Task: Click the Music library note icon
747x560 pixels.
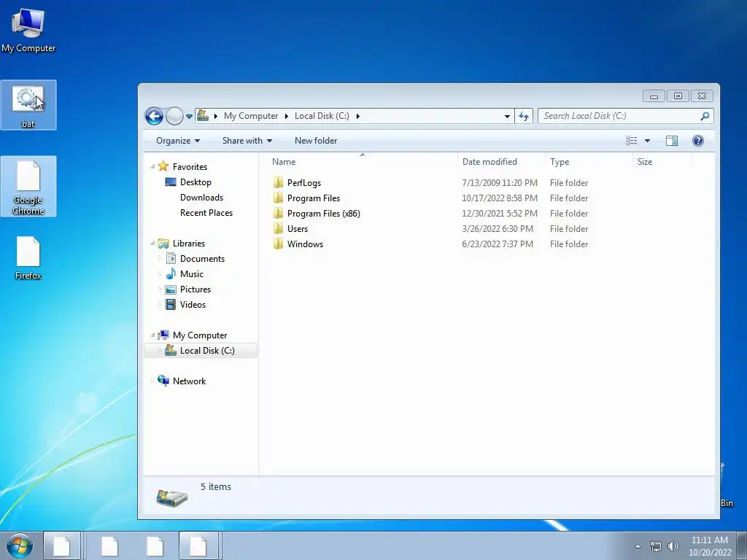Action: [171, 274]
